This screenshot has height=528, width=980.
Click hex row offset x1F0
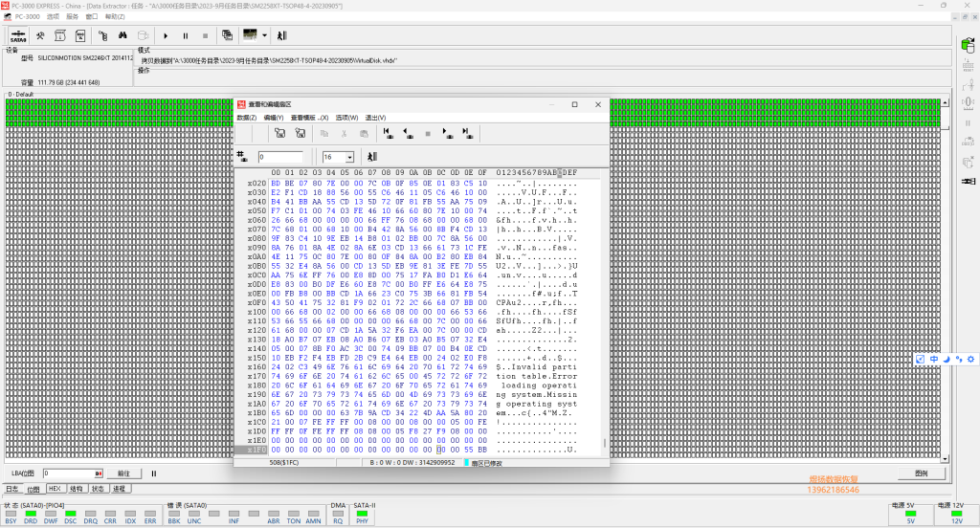tap(256, 450)
